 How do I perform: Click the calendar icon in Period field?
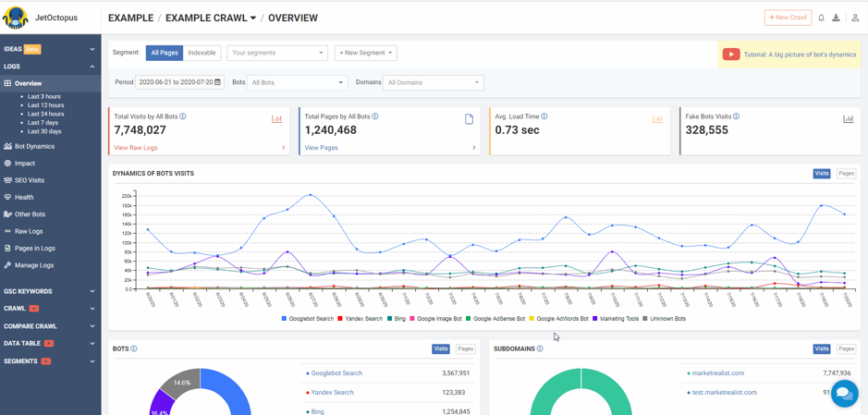point(217,82)
